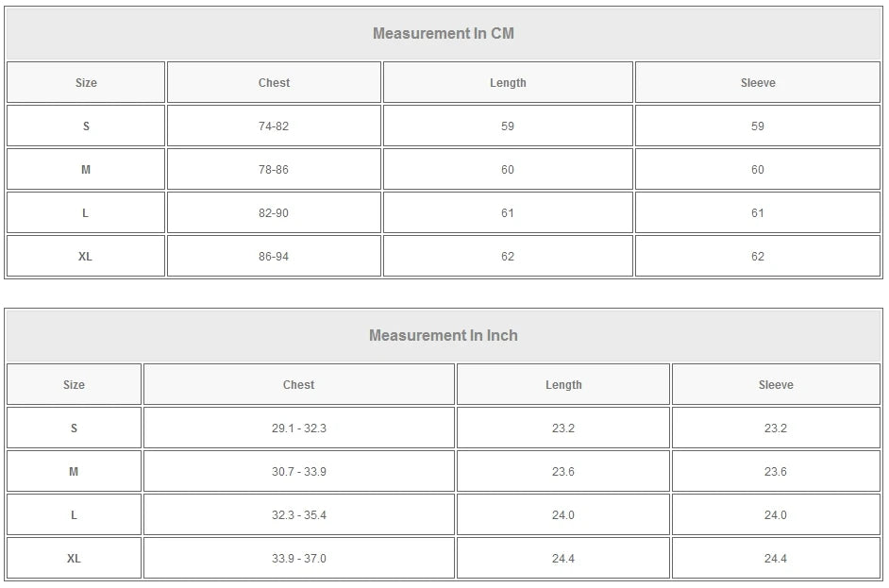This screenshot has height=588, width=889.
Task: Select the Length header in the Inch table
Action: point(563,385)
